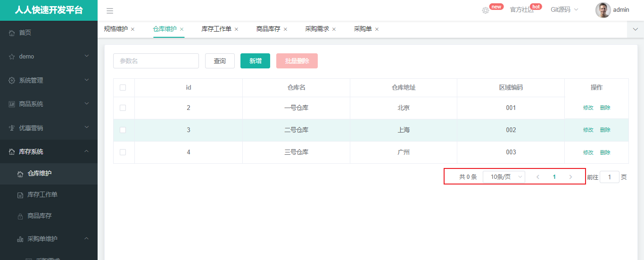644x260 pixels.
Task: Switch to the 商品库存 tab
Action: pyautogui.click(x=268, y=29)
